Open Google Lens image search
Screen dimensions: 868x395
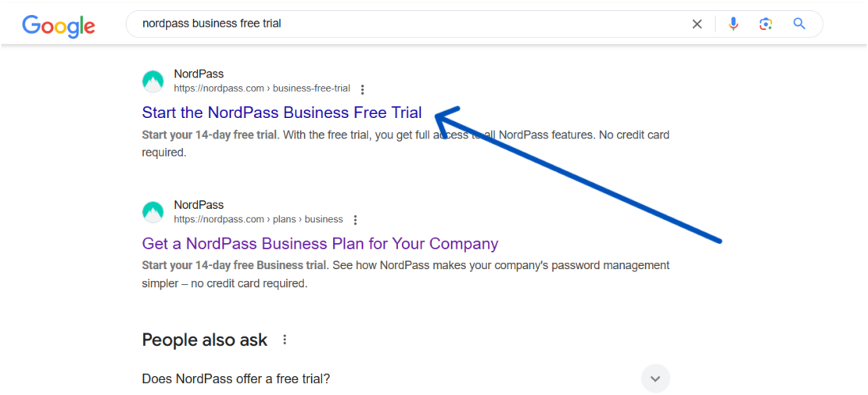766,24
